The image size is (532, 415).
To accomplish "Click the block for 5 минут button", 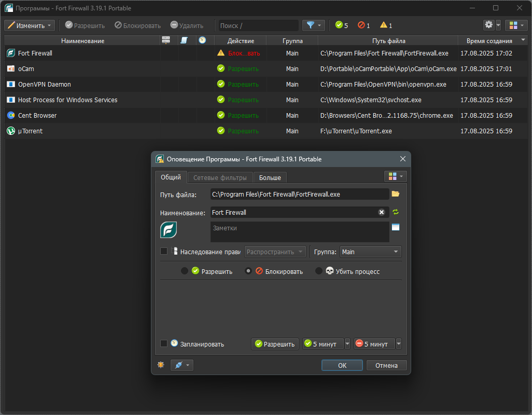I will coord(374,344).
